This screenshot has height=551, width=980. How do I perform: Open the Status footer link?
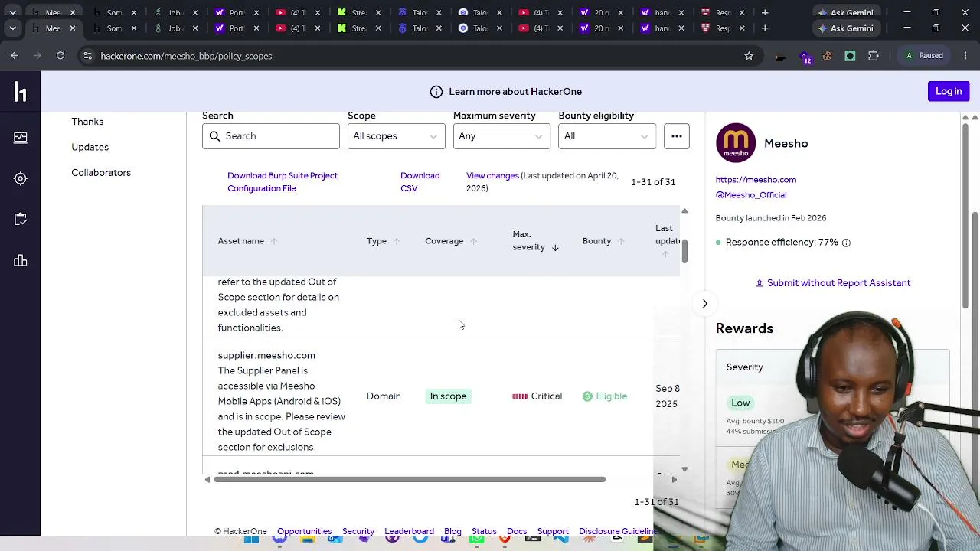pyautogui.click(x=484, y=531)
